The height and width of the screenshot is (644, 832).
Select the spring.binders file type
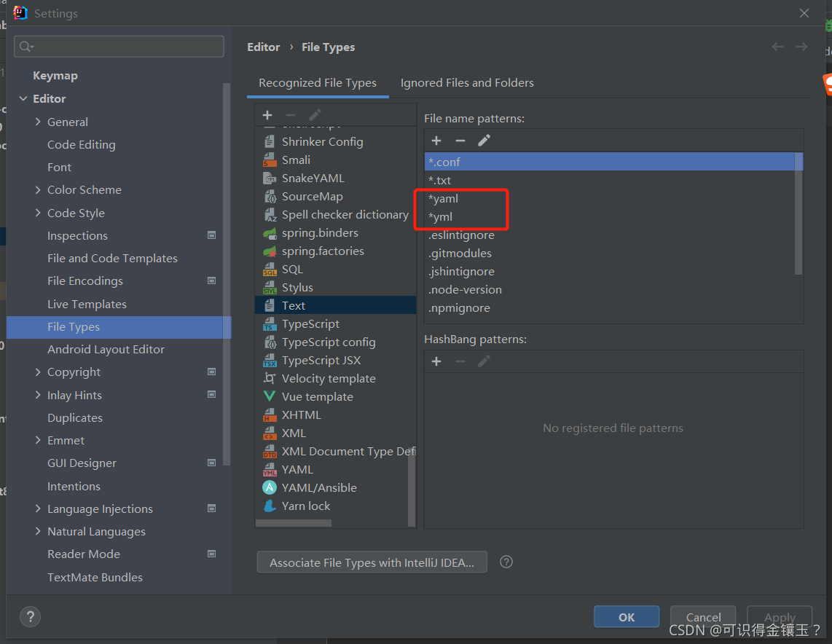pos(335,233)
